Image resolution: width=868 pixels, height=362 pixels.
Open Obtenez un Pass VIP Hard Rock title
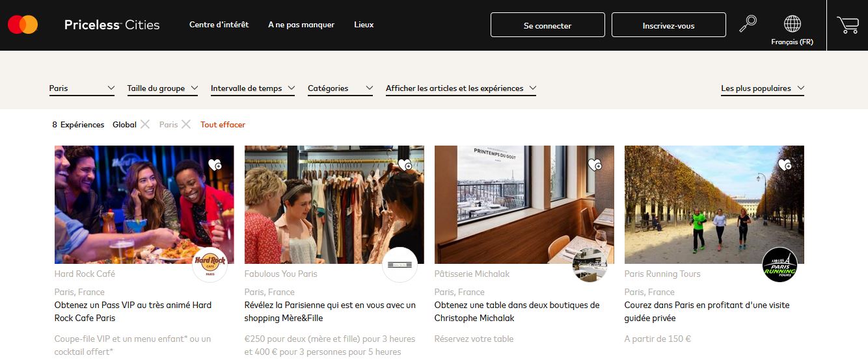pyautogui.click(x=133, y=311)
